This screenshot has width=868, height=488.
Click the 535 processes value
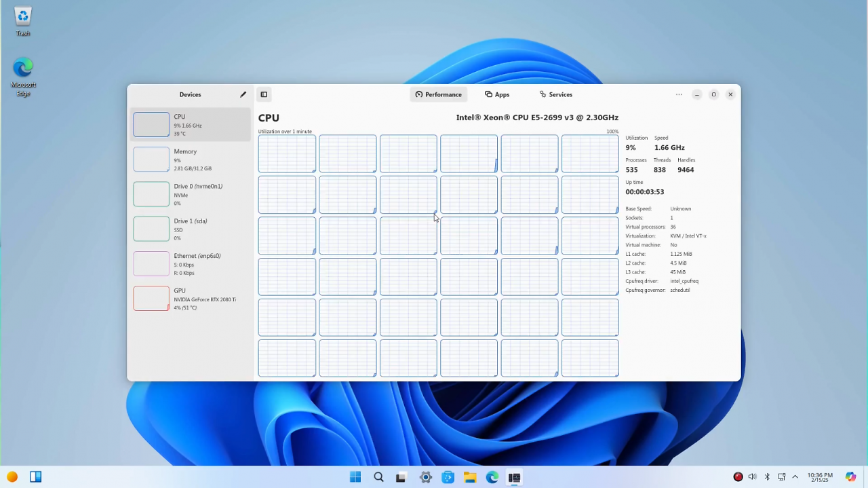tap(631, 170)
